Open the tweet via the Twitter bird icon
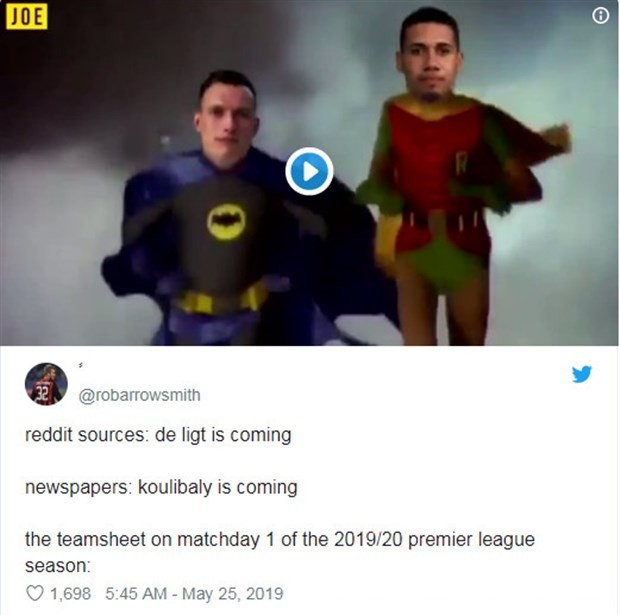Image resolution: width=620 pixels, height=615 pixels. click(582, 374)
